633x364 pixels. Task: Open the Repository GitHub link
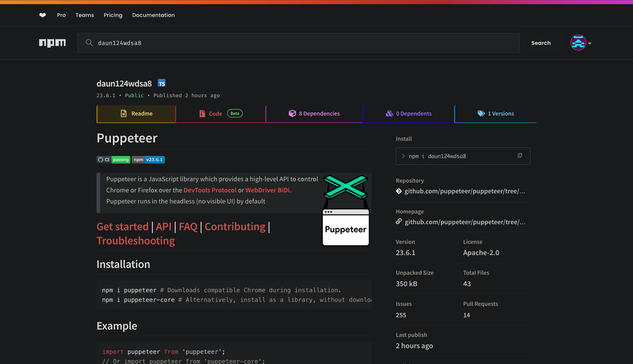pos(465,191)
